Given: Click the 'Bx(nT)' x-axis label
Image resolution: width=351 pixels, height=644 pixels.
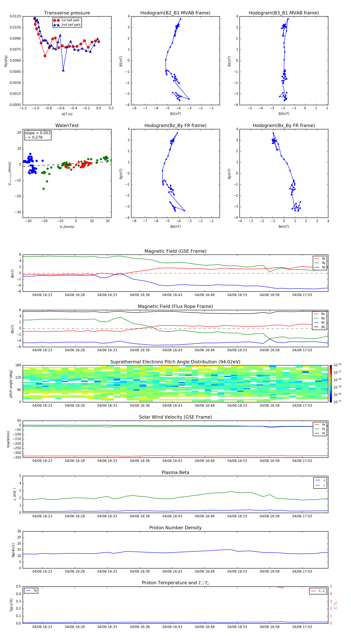Looking at the screenshot, I should pyautogui.click(x=284, y=227).
